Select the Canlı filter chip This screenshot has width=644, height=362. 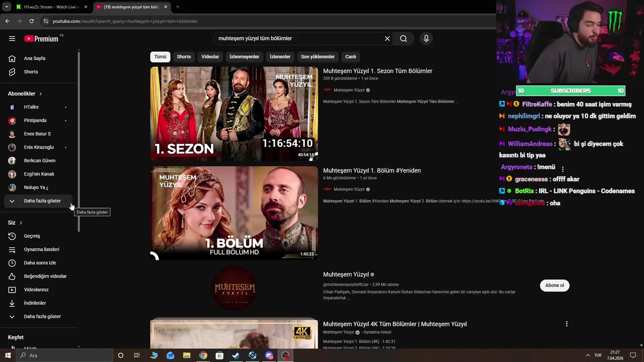click(351, 57)
